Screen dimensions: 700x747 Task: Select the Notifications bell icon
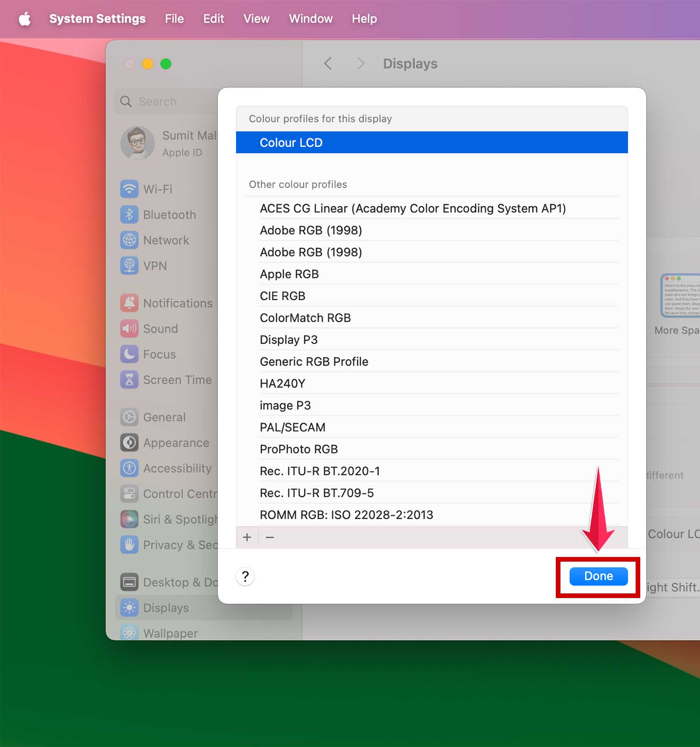pyautogui.click(x=129, y=303)
